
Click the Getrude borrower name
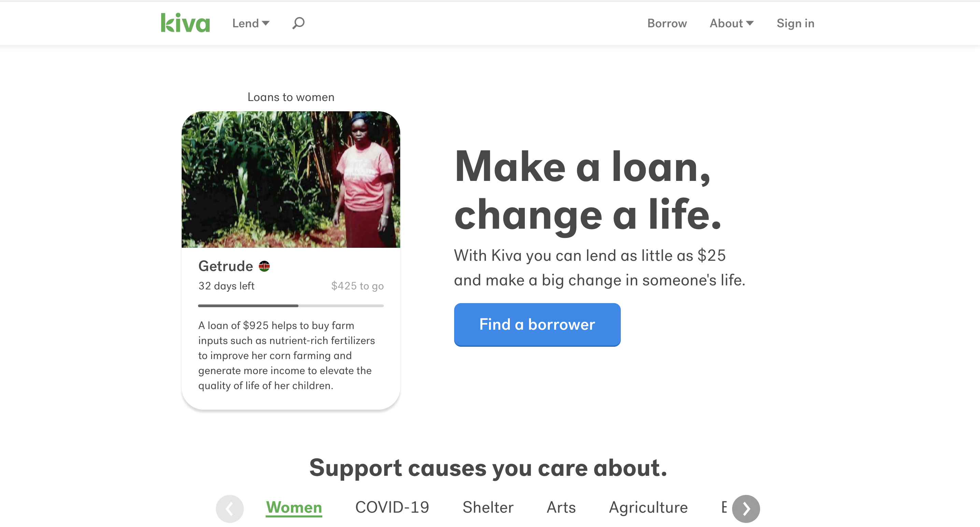(x=226, y=266)
